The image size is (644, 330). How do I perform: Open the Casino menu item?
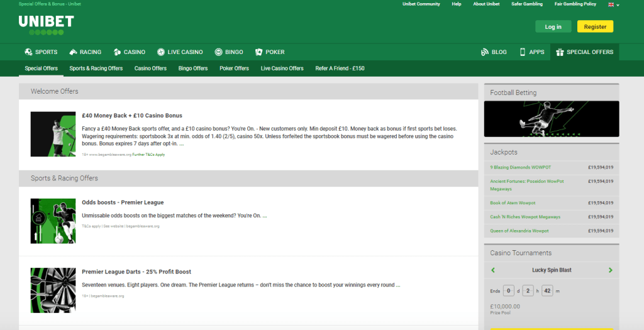pyautogui.click(x=130, y=52)
